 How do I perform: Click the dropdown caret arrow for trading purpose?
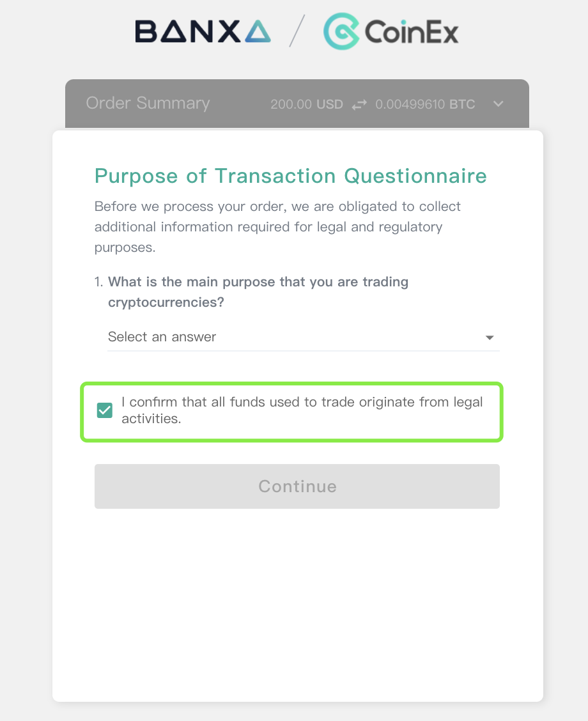click(490, 337)
